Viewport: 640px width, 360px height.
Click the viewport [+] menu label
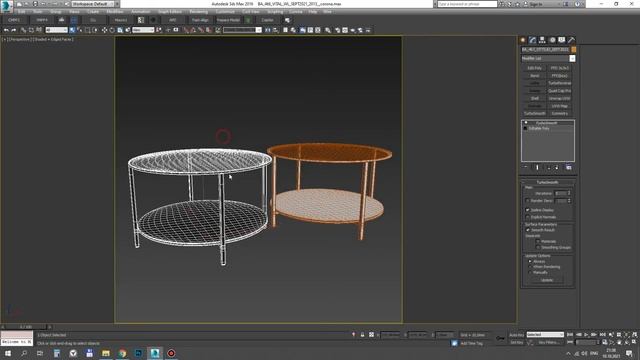(x=4, y=40)
